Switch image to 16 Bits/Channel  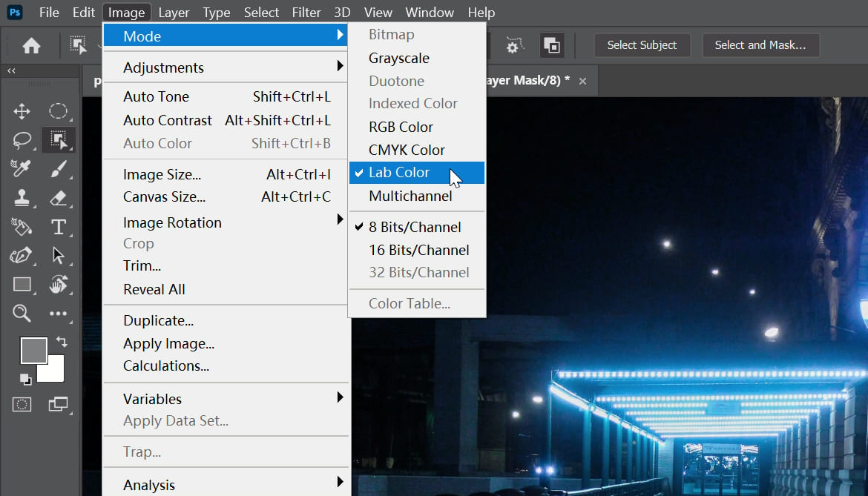click(x=418, y=250)
